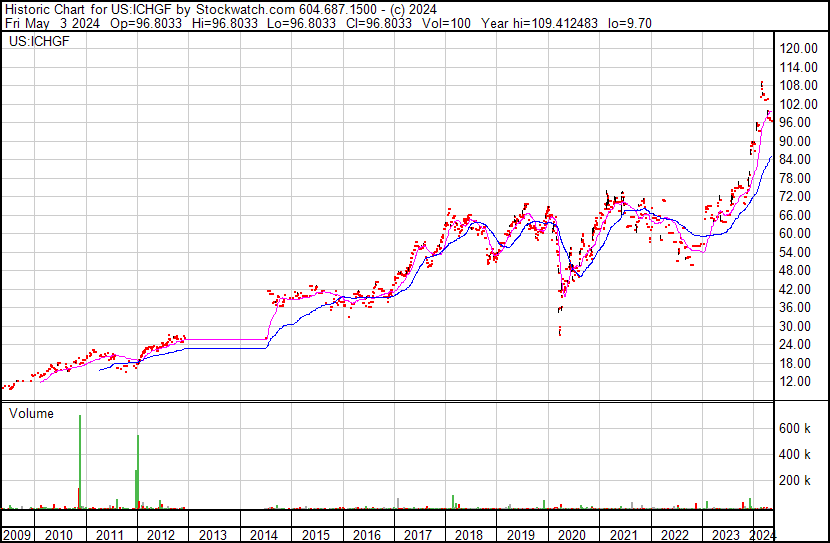Click the 2020 crash low price point
830x543 pixels.
(560, 330)
